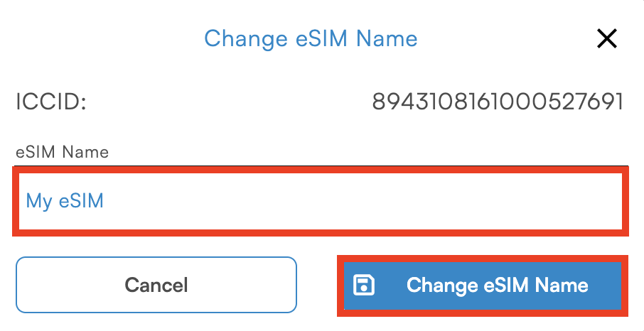Confirm with the blue Change eSIM Name button
Image resolution: width=644 pixels, height=331 pixels.
coord(483,286)
